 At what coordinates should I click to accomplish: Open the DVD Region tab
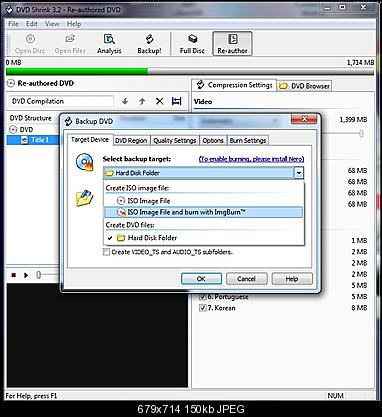pyautogui.click(x=131, y=141)
